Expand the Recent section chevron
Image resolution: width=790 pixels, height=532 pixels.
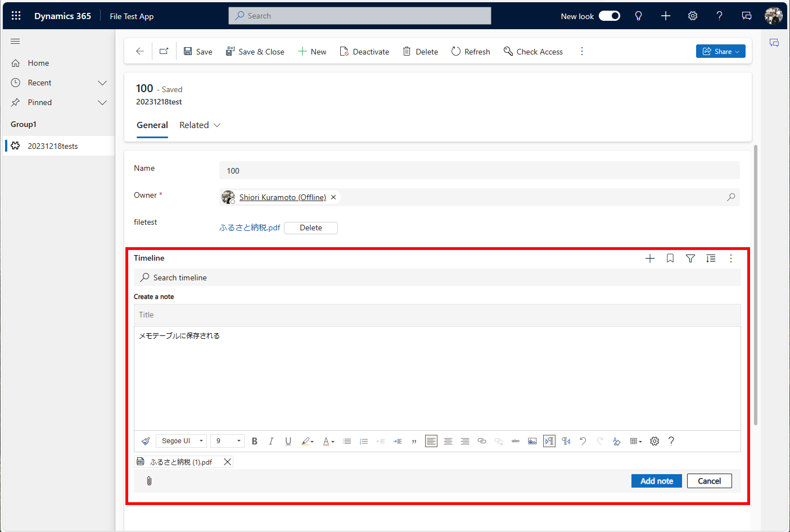click(x=102, y=83)
